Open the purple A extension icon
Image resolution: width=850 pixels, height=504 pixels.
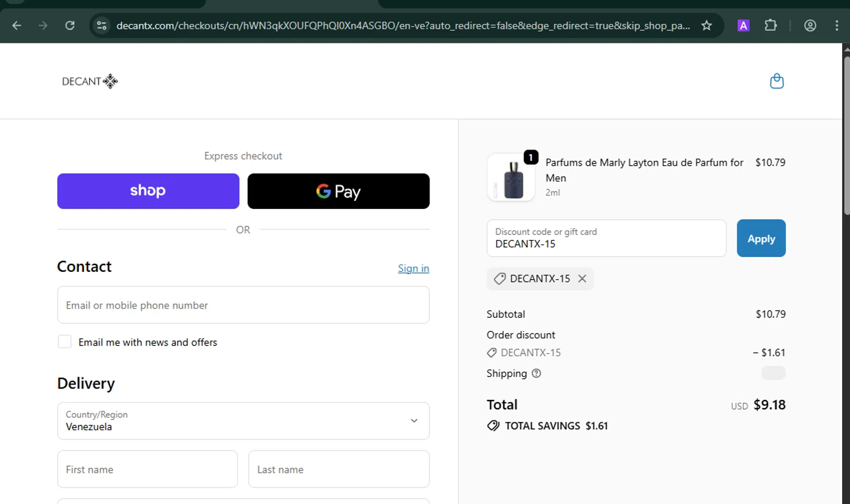tap(743, 25)
